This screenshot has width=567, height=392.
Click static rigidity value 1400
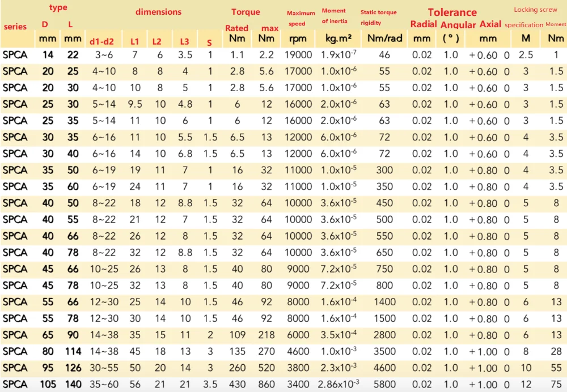pyautogui.click(x=384, y=302)
